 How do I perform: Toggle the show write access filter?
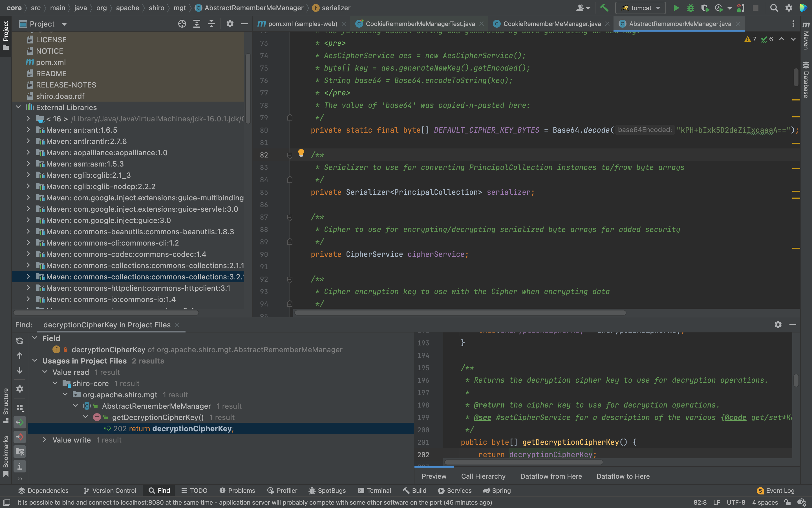point(20,437)
